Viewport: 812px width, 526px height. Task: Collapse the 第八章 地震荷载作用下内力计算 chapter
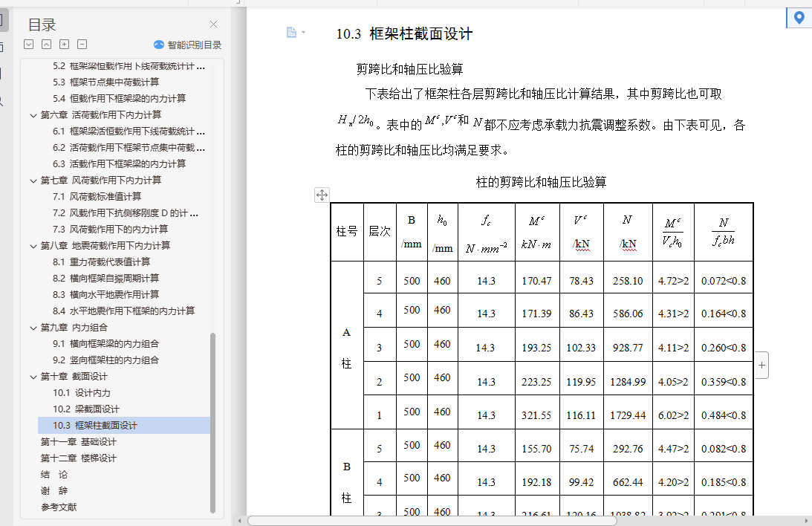[x=33, y=247]
